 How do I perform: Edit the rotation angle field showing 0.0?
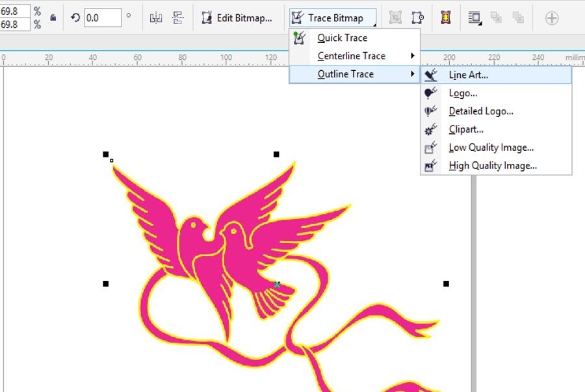[103, 18]
